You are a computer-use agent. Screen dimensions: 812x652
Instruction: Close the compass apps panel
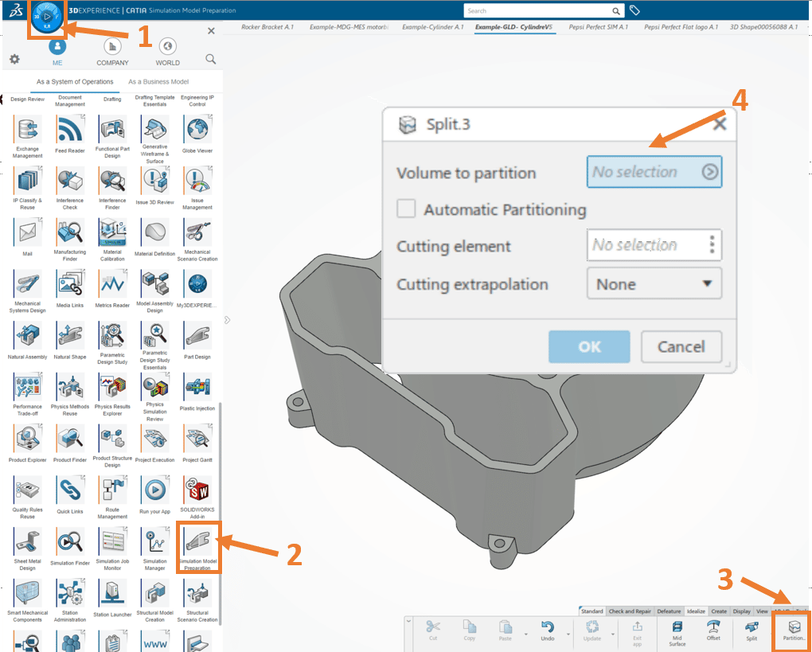pyautogui.click(x=211, y=31)
